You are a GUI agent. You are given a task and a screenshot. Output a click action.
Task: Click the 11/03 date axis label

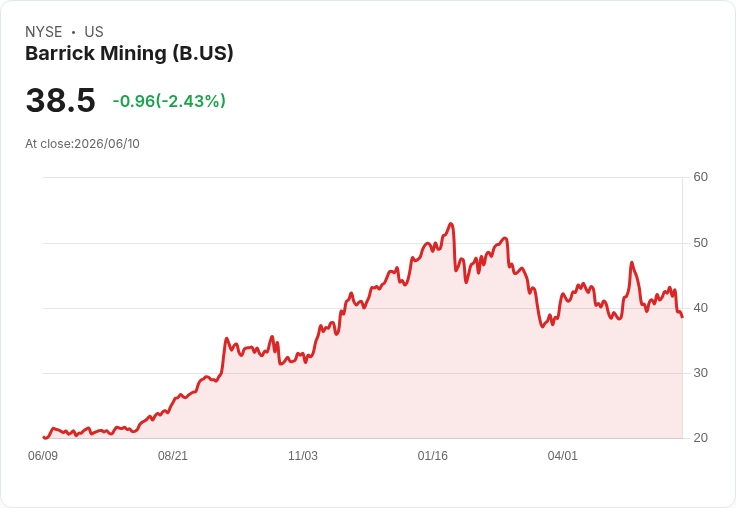(303, 456)
